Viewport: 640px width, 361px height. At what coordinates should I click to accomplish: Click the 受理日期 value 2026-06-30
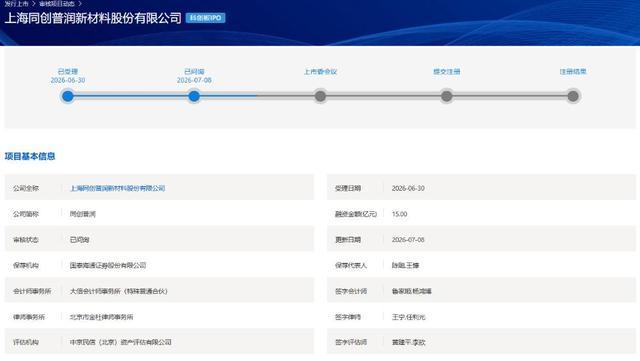click(x=408, y=188)
